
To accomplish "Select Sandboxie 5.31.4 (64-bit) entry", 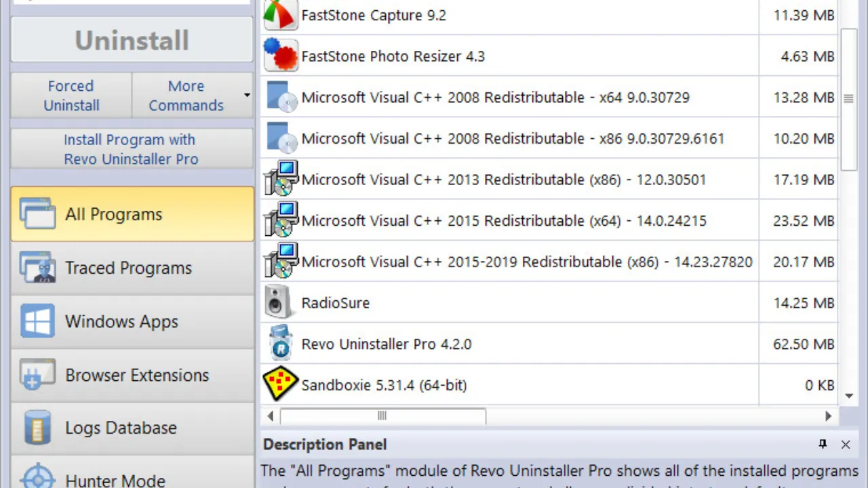I will click(x=549, y=385).
